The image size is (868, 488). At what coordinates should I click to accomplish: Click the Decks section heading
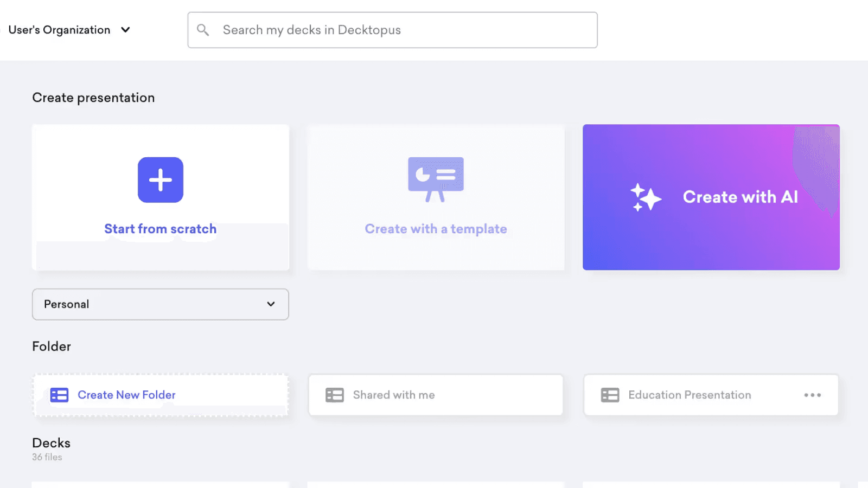pos(52,443)
